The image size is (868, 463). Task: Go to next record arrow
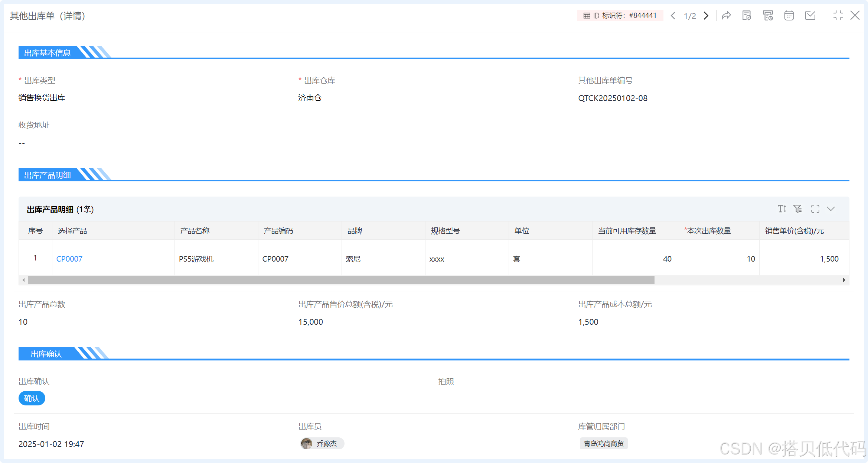point(706,16)
